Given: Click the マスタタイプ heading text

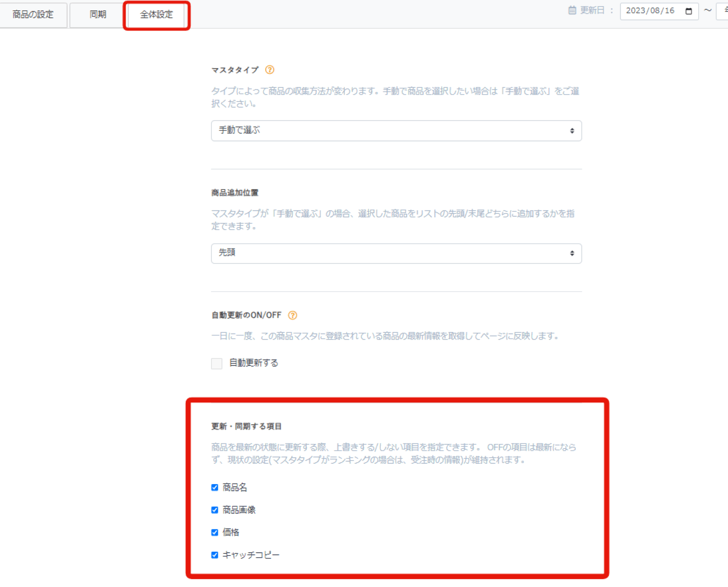Looking at the screenshot, I should point(235,70).
